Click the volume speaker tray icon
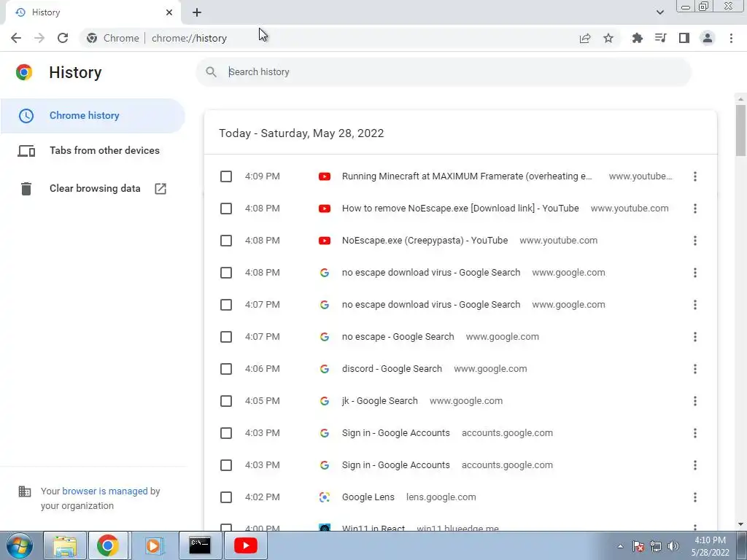The image size is (747, 560). click(673, 546)
